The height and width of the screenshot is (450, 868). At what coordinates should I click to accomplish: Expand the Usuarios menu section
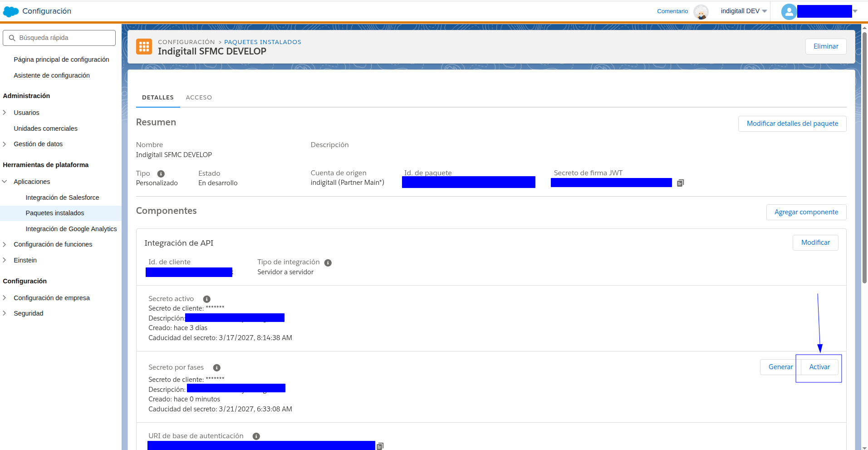click(5, 113)
